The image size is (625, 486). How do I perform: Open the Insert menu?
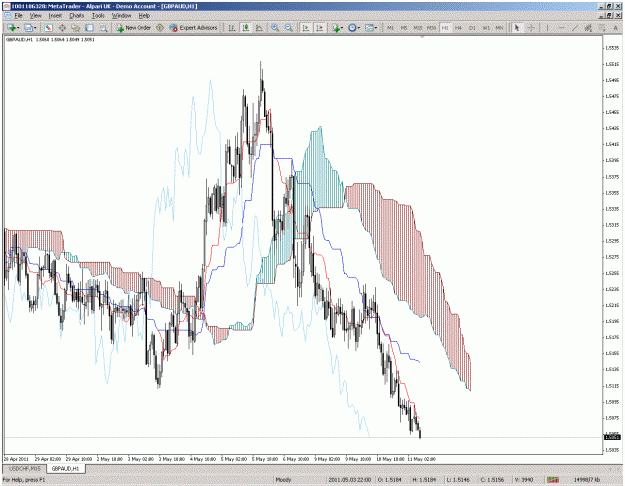(55, 16)
